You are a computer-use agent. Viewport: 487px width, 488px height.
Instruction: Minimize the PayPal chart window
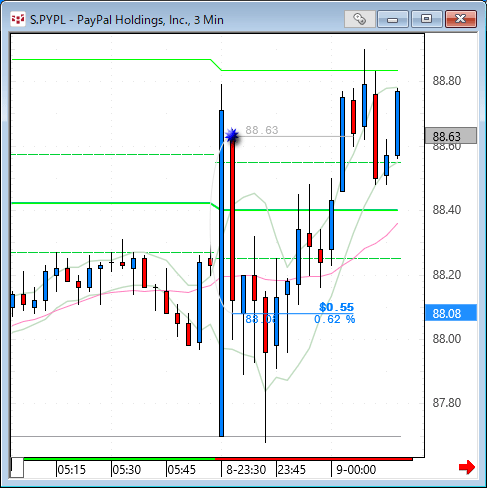click(393, 19)
